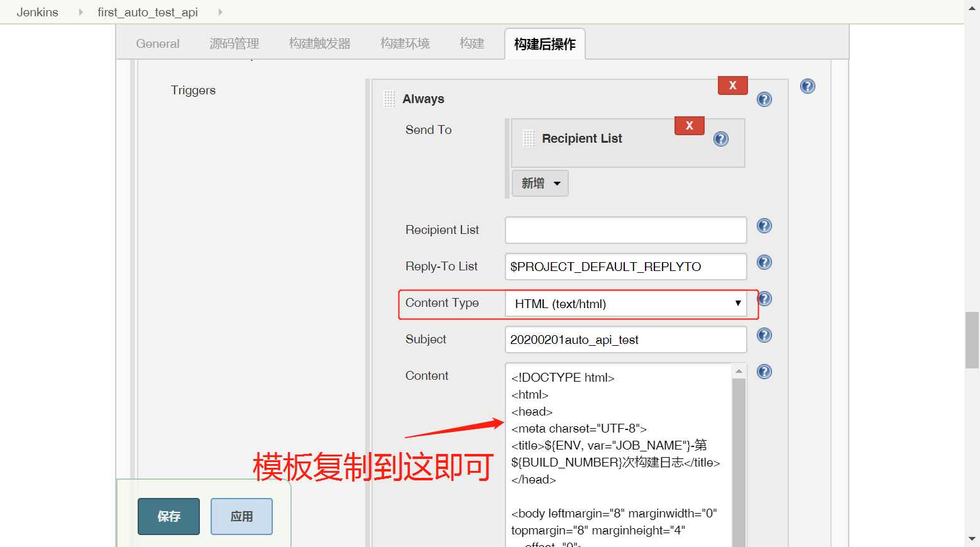Click the Always trigger title
980x547 pixels.
pyautogui.click(x=423, y=99)
